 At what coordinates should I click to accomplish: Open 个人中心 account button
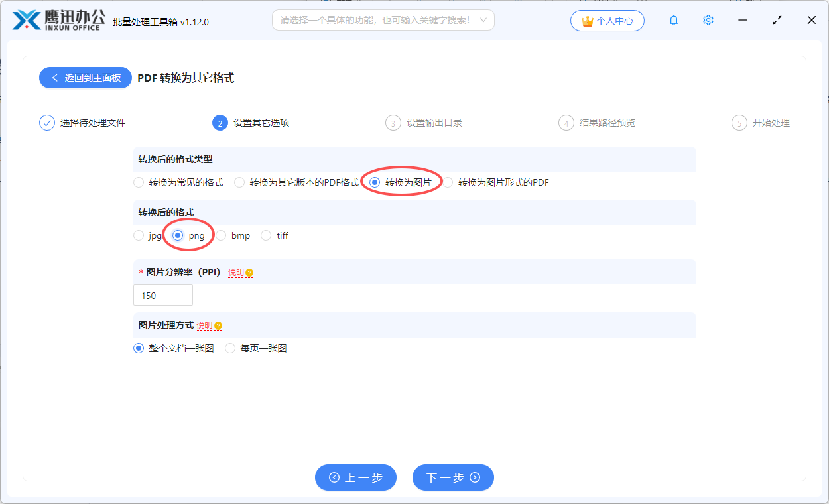point(607,21)
